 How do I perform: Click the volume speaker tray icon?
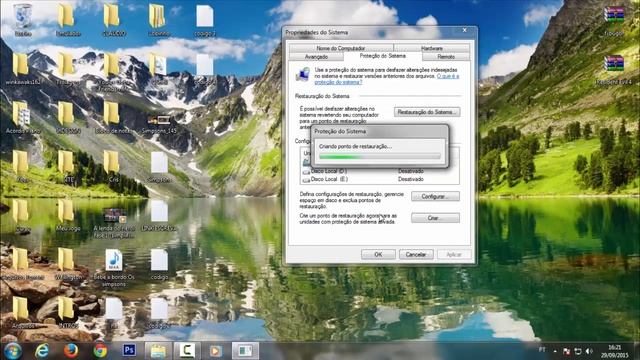pyautogui.click(x=589, y=351)
